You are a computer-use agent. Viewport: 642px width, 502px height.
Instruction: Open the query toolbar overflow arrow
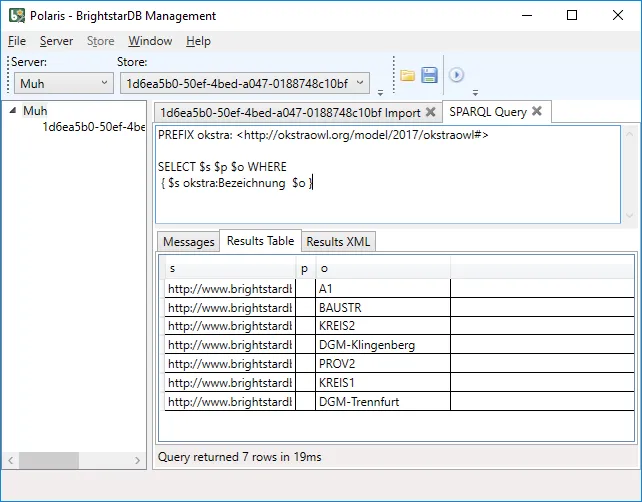coord(475,93)
